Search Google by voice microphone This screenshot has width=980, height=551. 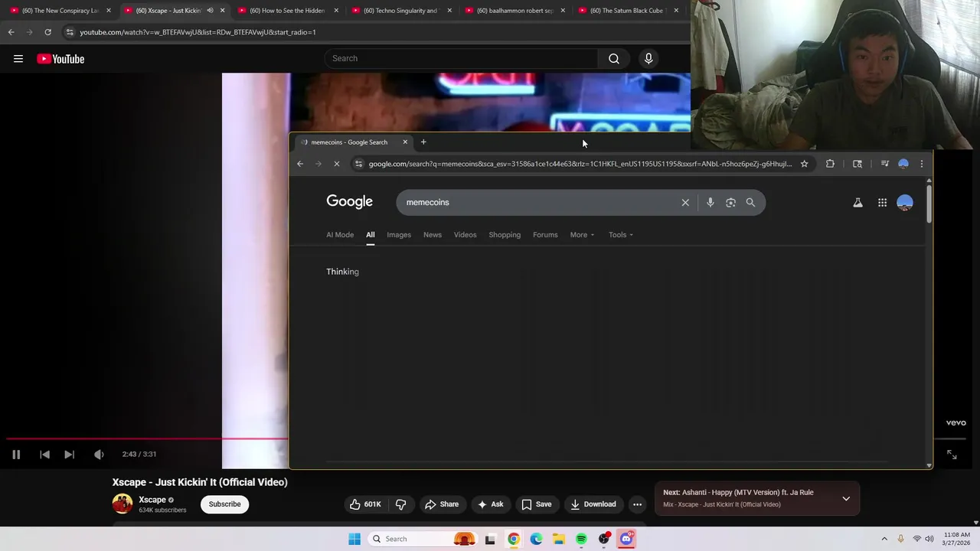click(710, 203)
